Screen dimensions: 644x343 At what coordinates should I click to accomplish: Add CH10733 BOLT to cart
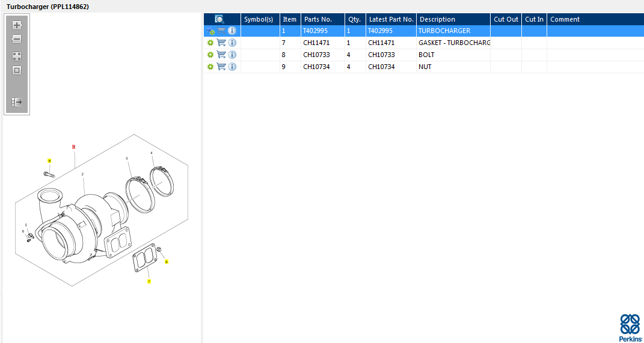point(221,55)
